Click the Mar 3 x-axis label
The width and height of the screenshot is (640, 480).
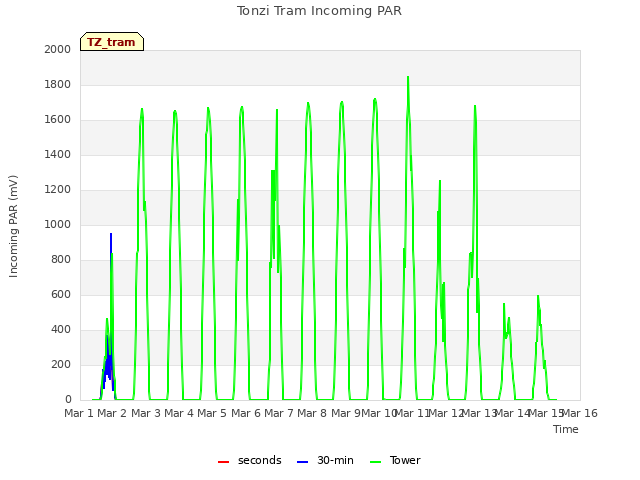point(146,413)
